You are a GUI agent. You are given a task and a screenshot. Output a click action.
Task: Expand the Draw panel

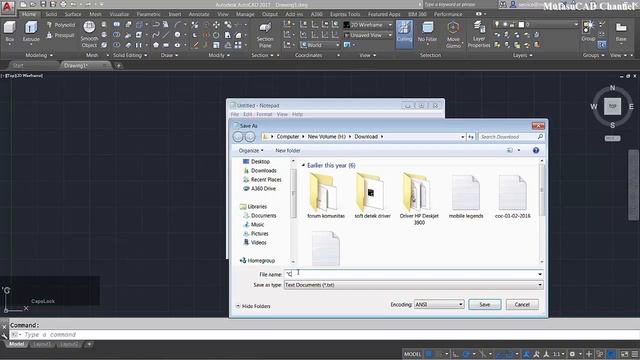pyautogui.click(x=169, y=55)
